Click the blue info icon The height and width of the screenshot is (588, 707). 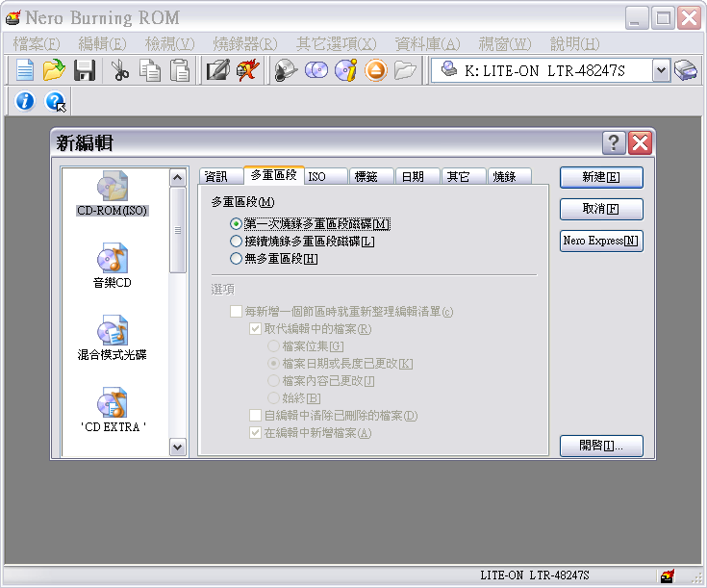tap(25, 101)
